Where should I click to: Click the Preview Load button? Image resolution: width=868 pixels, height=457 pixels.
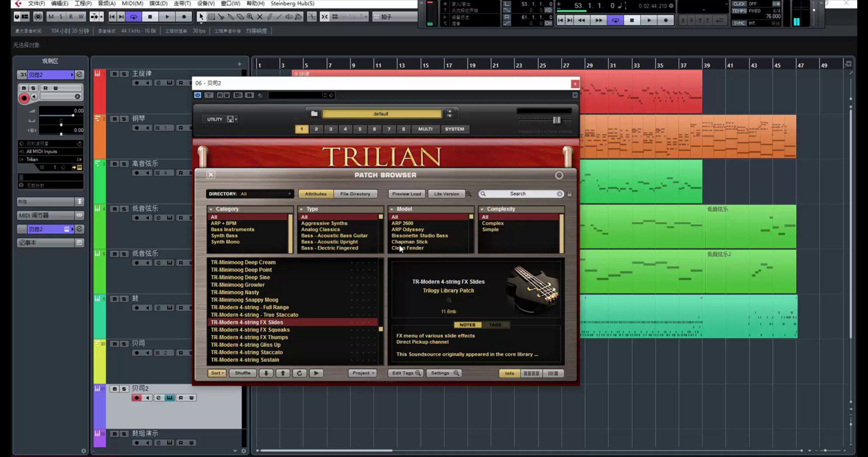pos(406,194)
